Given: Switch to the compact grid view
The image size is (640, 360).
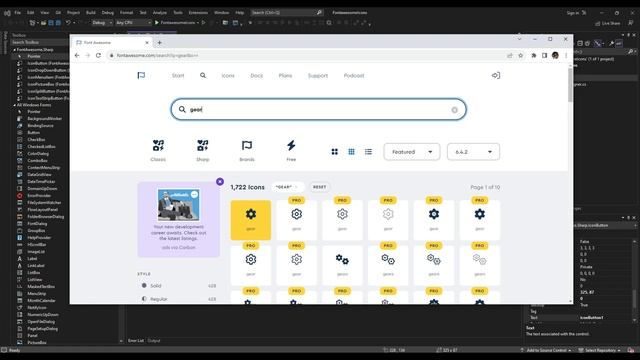Looking at the screenshot, I should coord(351,152).
